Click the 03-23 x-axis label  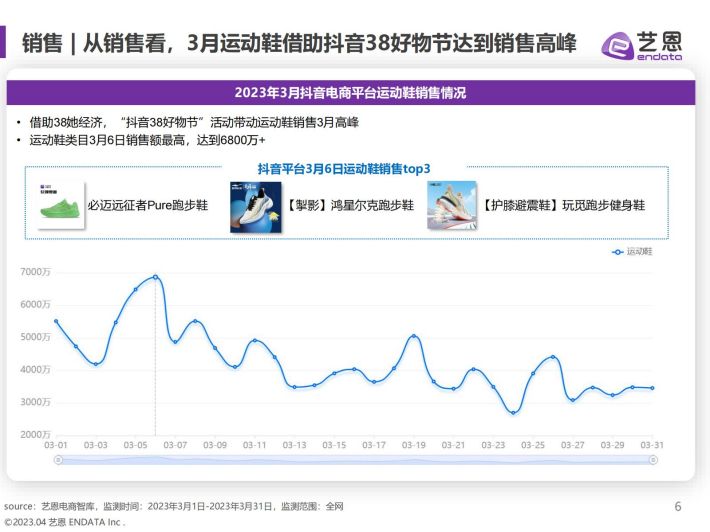pos(493,445)
